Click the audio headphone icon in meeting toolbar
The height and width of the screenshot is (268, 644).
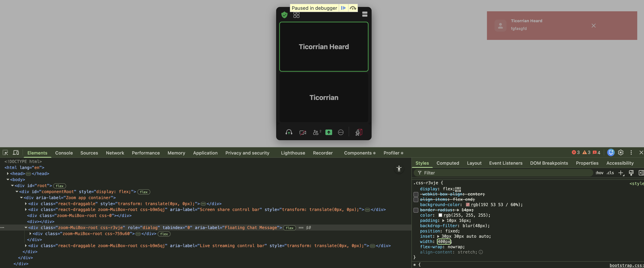tap(289, 132)
